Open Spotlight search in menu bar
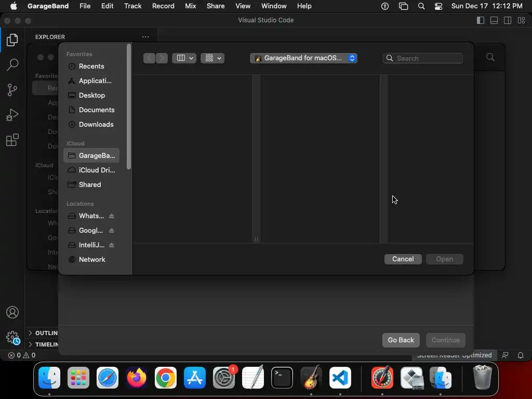The height and width of the screenshot is (399, 532). pyautogui.click(x=421, y=6)
